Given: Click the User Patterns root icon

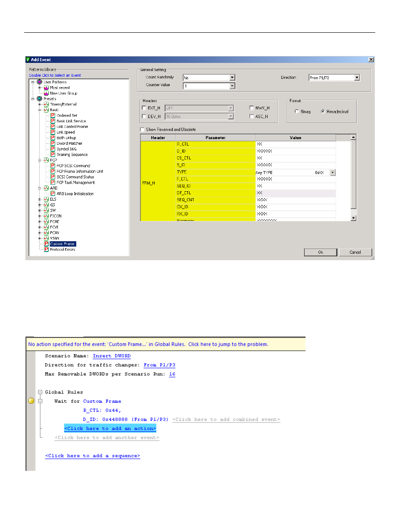Looking at the screenshot, I should pyautogui.click(x=40, y=82).
